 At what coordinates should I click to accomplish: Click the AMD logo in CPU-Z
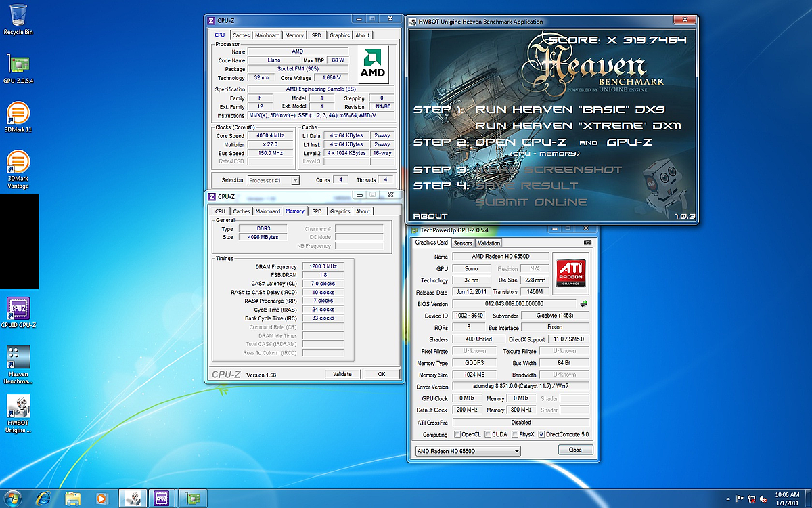tap(373, 64)
